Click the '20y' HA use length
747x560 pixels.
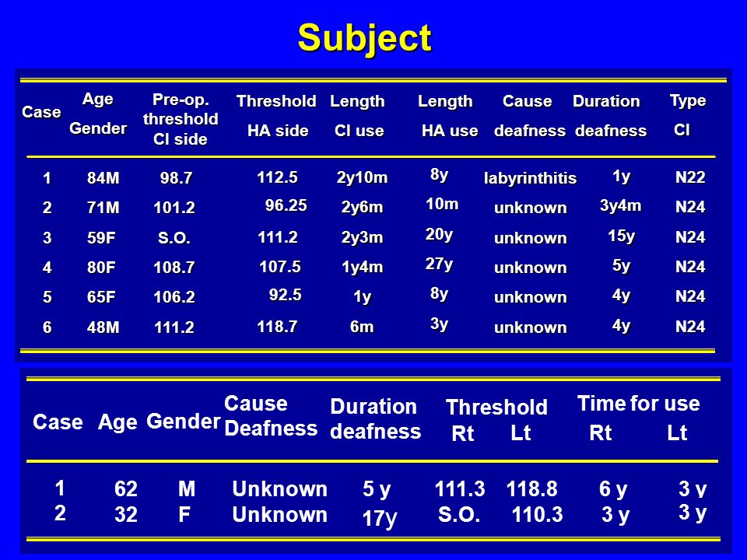click(x=439, y=234)
